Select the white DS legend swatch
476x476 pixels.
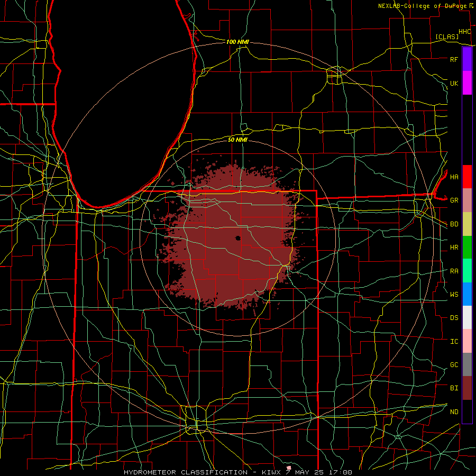tap(467, 317)
